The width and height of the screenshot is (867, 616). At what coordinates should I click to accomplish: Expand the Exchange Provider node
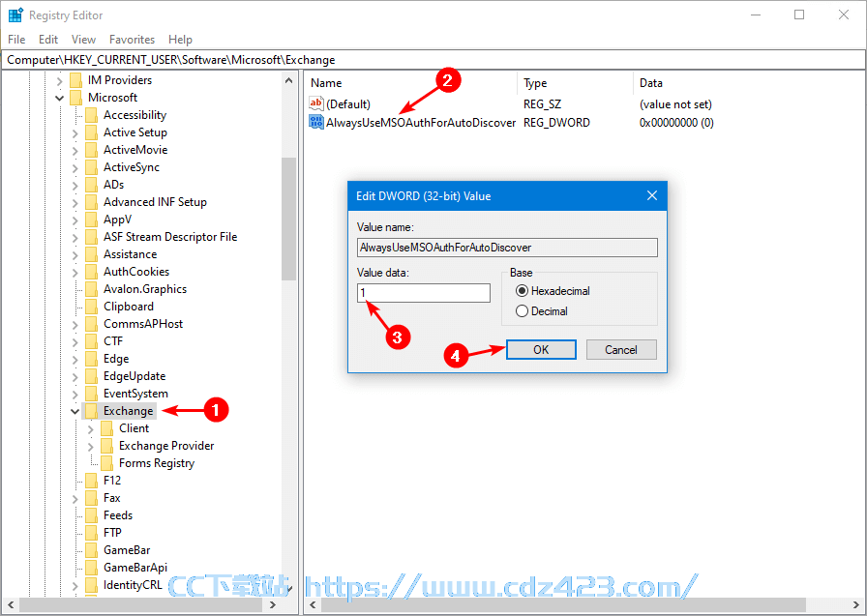tap(90, 446)
